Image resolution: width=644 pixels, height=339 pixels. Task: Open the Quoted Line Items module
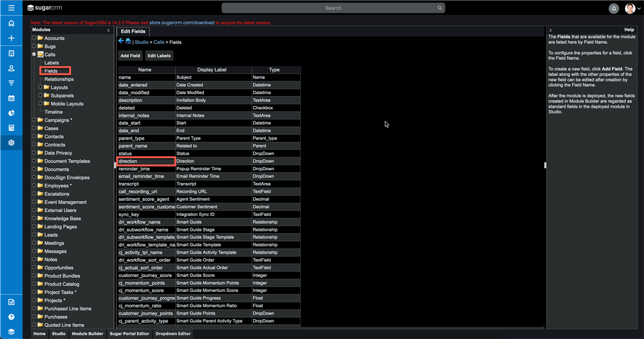(x=64, y=325)
